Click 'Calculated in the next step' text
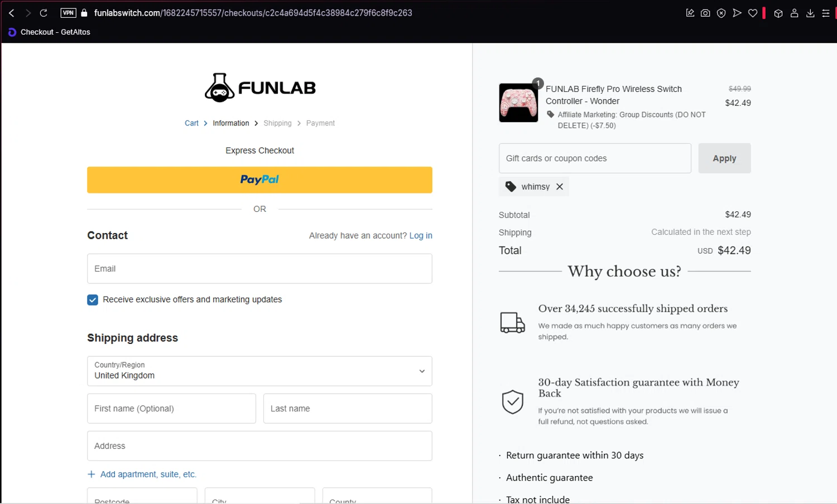The image size is (837, 504). (701, 232)
